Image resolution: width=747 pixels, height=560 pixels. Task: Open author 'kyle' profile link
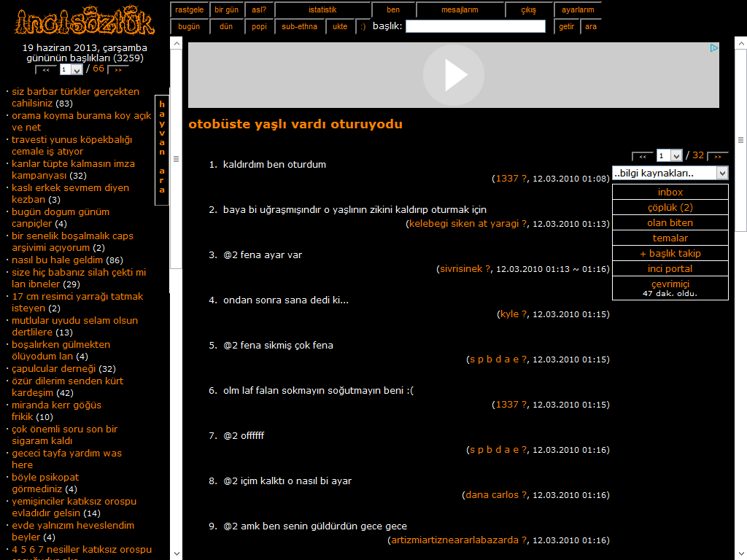click(509, 314)
